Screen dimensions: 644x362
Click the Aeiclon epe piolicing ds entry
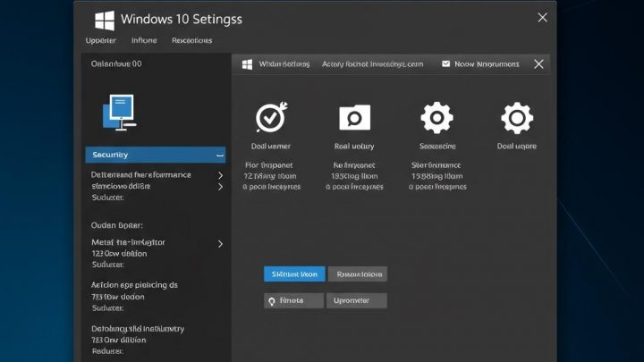pos(134,285)
